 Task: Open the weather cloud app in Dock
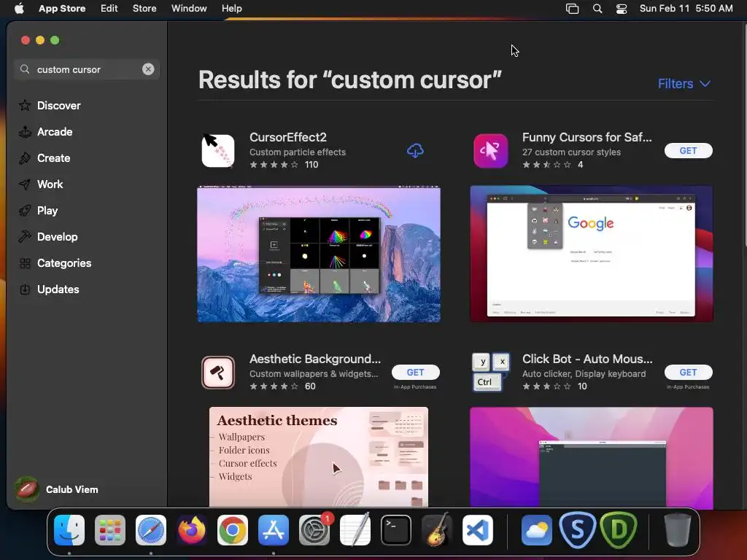[x=536, y=530]
